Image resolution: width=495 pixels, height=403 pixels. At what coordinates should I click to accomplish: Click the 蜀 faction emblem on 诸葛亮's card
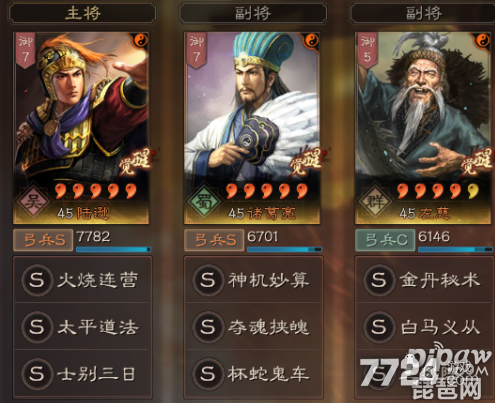[204, 202]
